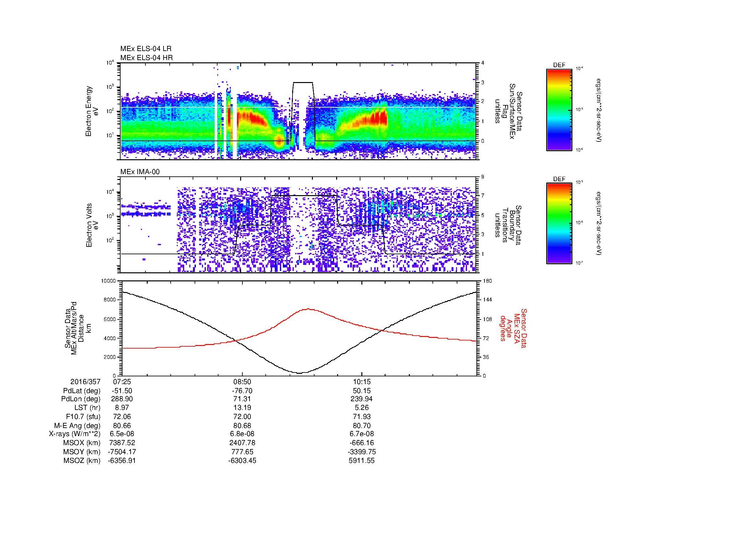Screen dimensions: 756x534
Task: Click the MSOX value -666.16
Action: (x=362, y=443)
